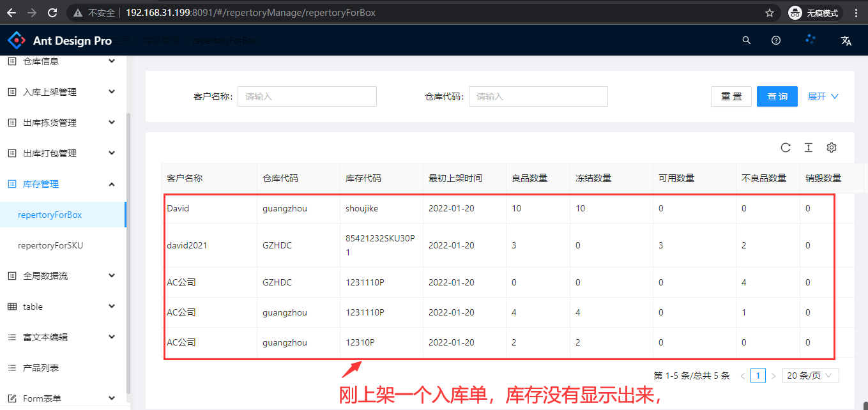
Task: Click the 客户名称 input field
Action: coord(307,96)
